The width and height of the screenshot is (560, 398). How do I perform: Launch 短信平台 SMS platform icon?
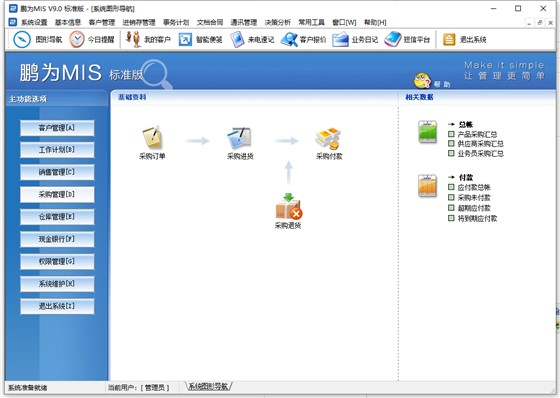coord(392,39)
